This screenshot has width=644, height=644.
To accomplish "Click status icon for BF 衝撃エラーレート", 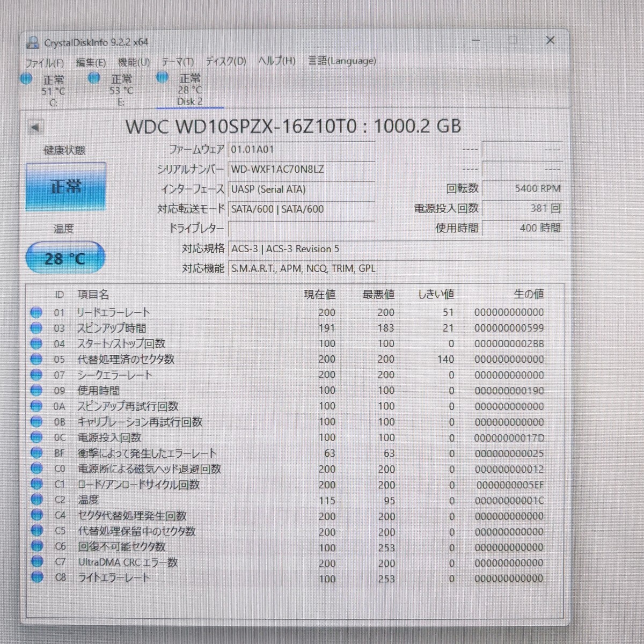I will click(x=36, y=453).
